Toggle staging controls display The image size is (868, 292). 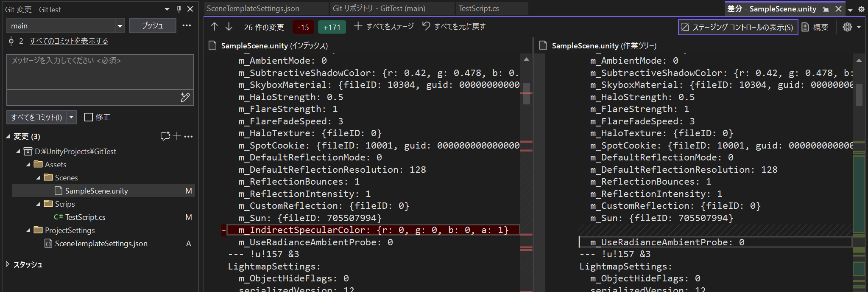tap(738, 27)
